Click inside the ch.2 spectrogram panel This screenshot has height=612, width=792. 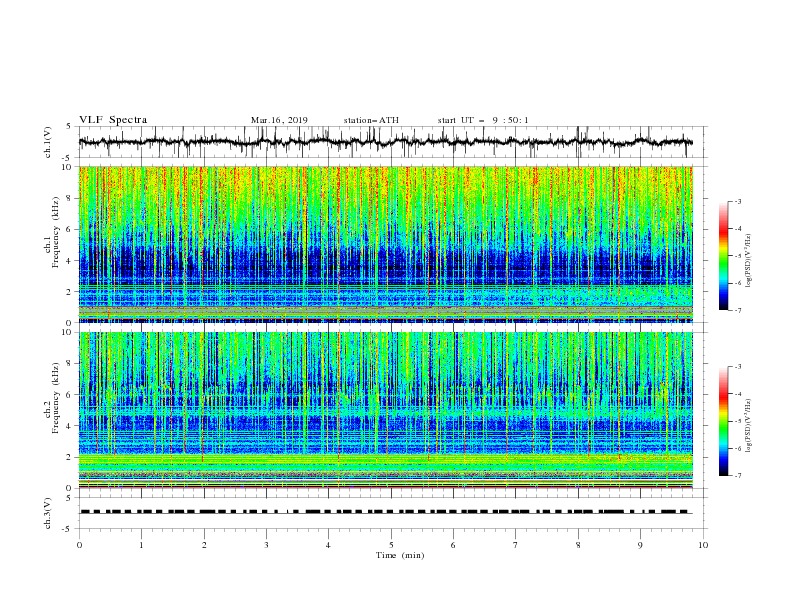click(385, 410)
